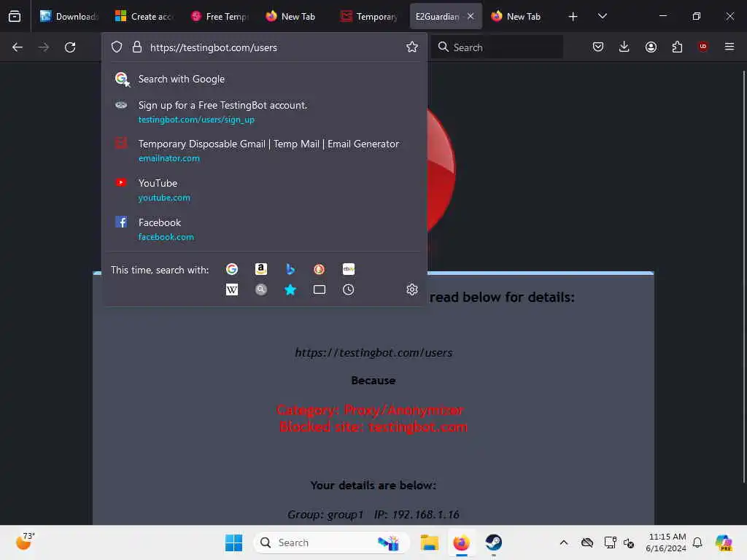This screenshot has height=560, width=747.
Task: Reload the current page
Action: (70, 47)
